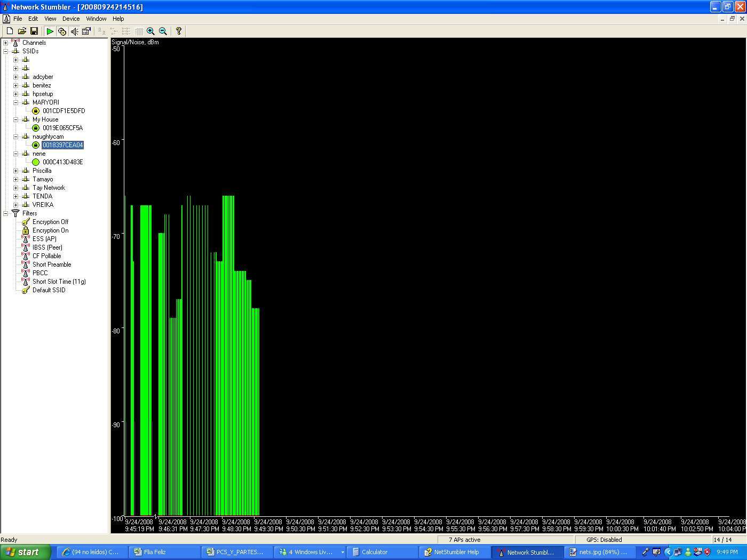Image resolution: width=747 pixels, height=560 pixels.
Task: Select the Filters funnel icon
Action: coord(15,213)
